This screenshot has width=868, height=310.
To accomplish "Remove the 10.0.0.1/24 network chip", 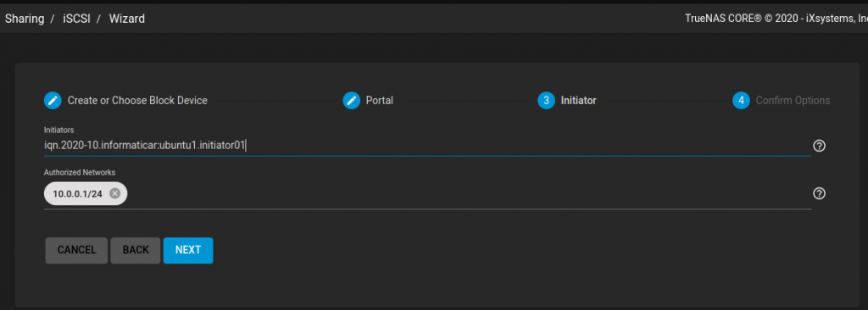I will click(114, 194).
